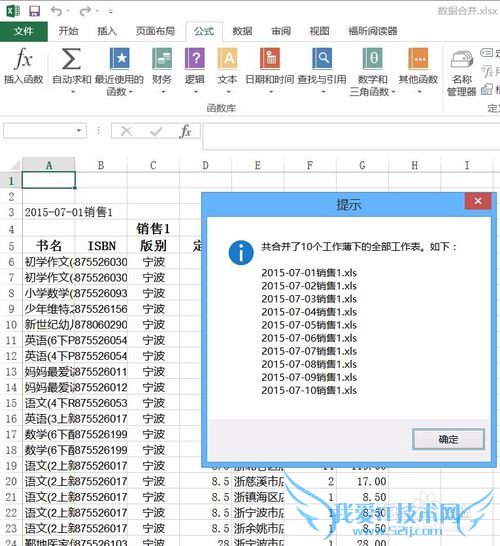Expand the Financial functions dropdown arrow
This screenshot has height=546, width=500.
(163, 92)
